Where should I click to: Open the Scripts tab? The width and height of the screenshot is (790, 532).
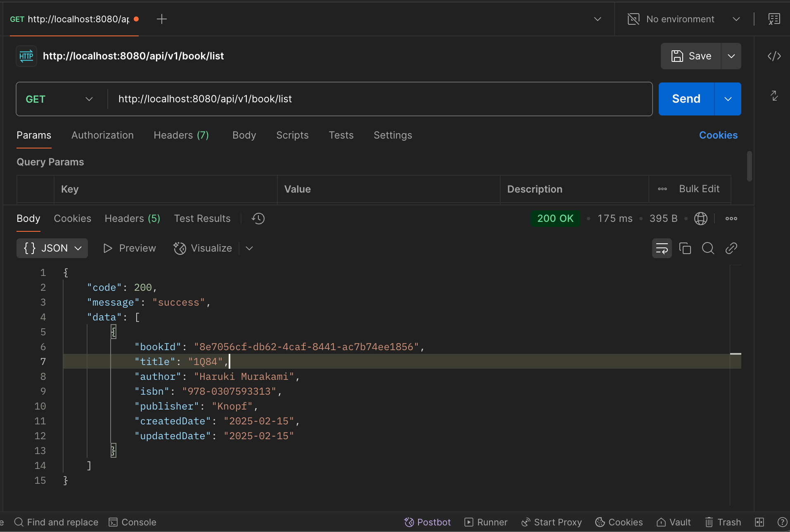(x=292, y=135)
